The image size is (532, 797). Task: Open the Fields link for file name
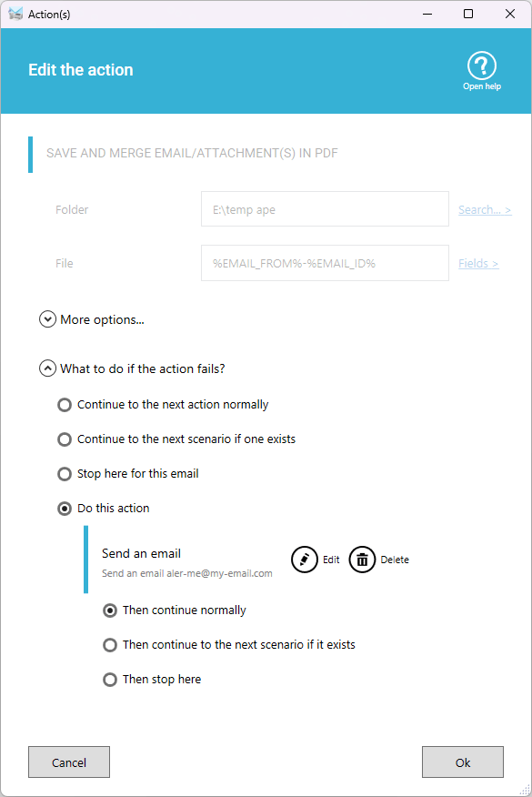pyautogui.click(x=478, y=263)
